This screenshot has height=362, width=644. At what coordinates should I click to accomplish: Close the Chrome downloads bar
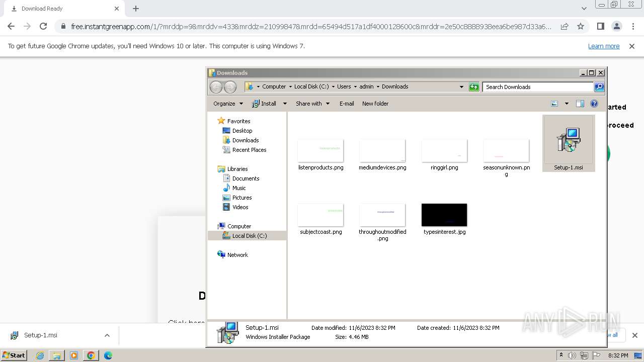pyautogui.click(x=634, y=335)
